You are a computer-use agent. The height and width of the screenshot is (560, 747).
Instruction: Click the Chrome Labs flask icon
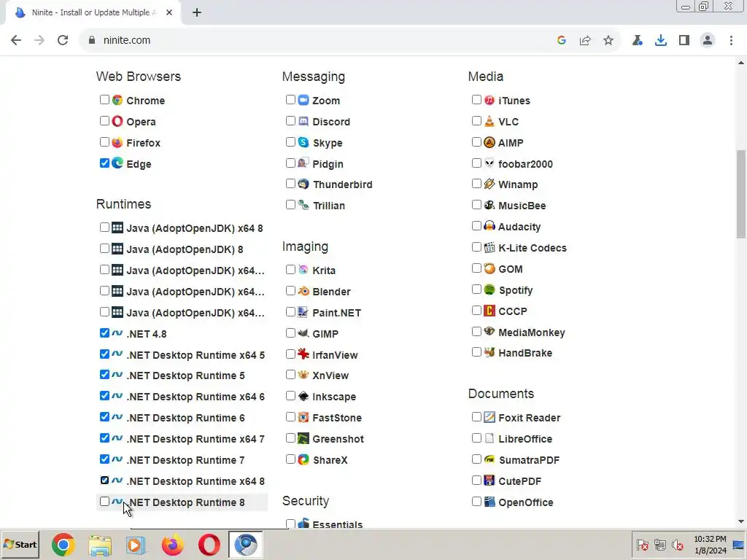point(637,41)
